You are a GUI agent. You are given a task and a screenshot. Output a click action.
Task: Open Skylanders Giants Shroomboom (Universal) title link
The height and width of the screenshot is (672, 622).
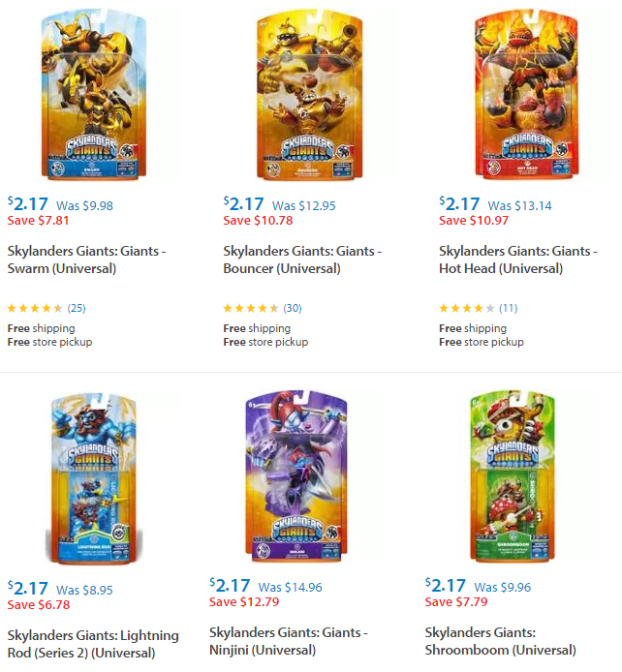pyautogui.click(x=500, y=641)
